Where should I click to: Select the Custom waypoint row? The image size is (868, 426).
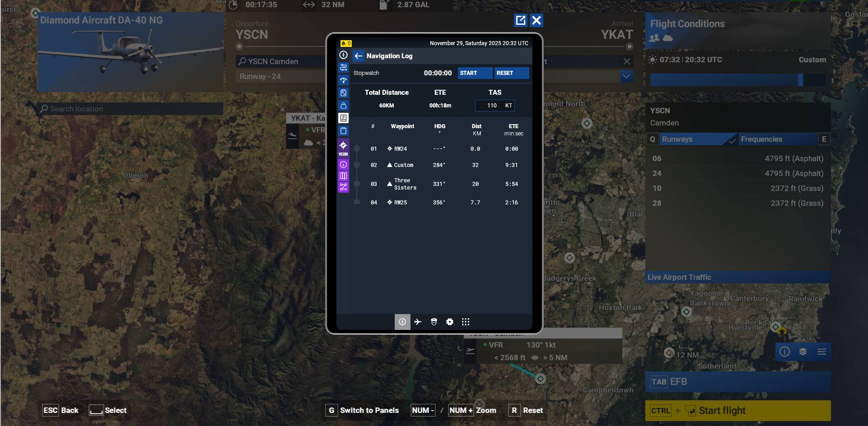pyautogui.click(x=442, y=165)
